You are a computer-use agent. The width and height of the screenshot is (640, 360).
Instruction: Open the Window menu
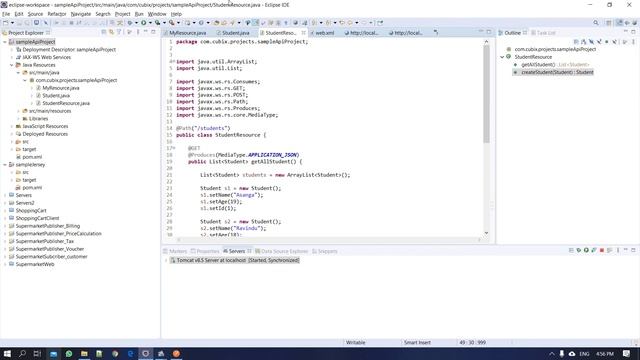coord(157,14)
